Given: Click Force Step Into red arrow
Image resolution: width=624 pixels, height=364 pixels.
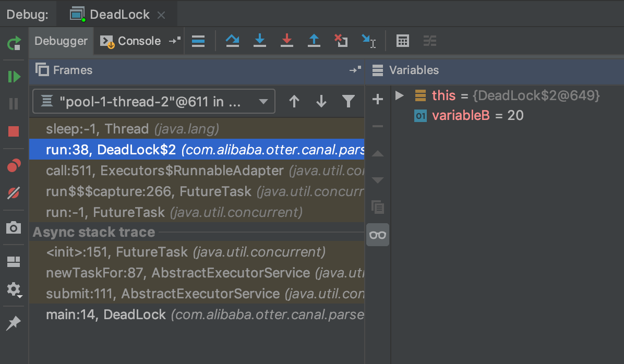Looking at the screenshot, I should pos(286,41).
